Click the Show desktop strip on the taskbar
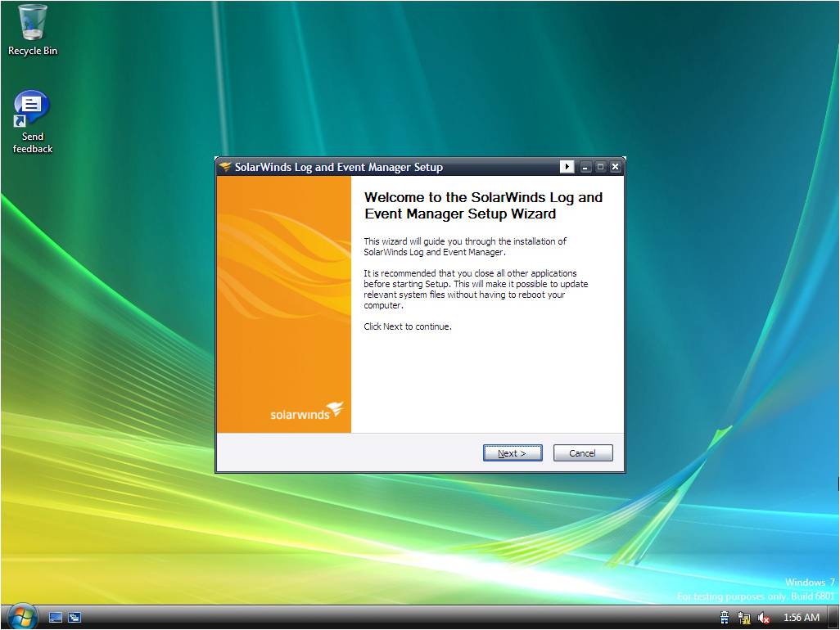This screenshot has width=840, height=630. point(833,618)
